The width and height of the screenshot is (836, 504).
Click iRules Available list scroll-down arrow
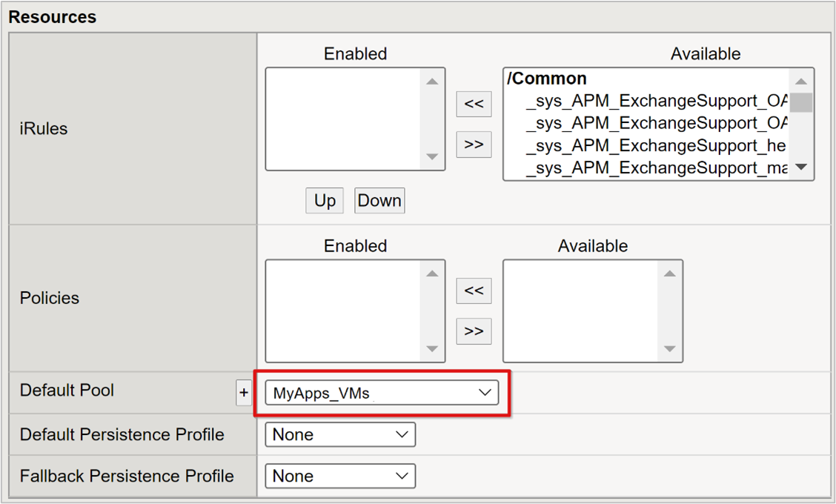(801, 167)
